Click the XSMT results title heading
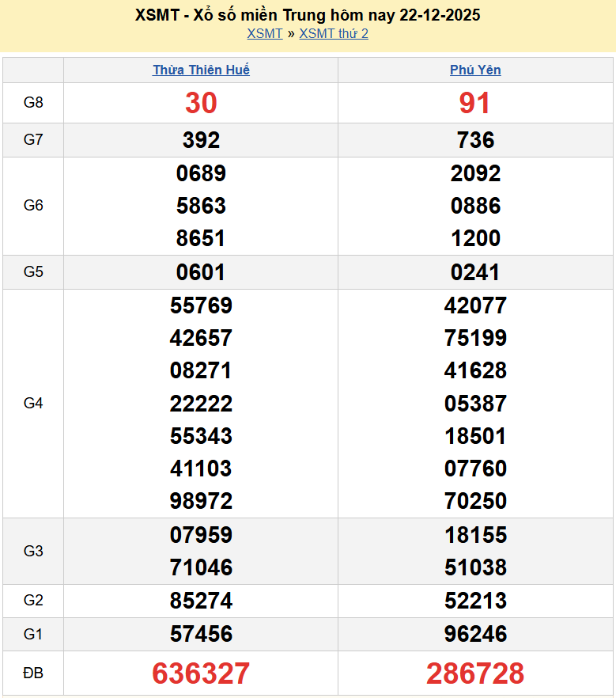 (308, 15)
